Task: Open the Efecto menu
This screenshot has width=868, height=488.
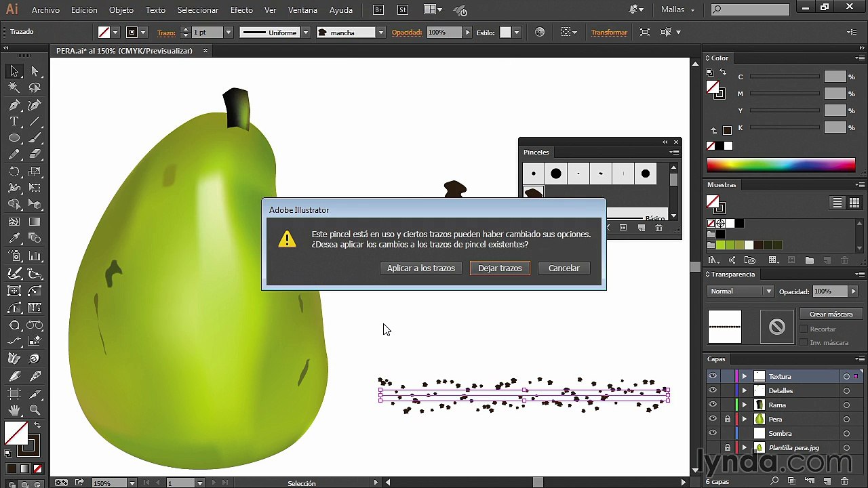Action: tap(241, 10)
